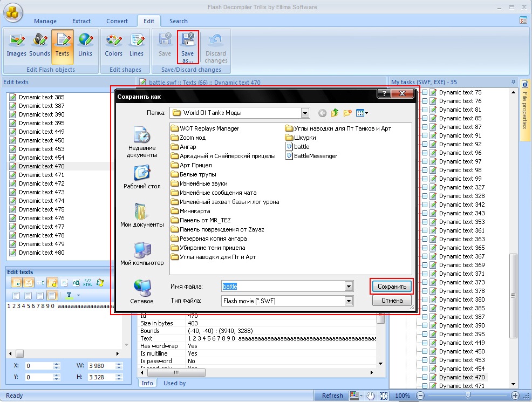Check the Dynamic text 390 checkbox
Image resolution: width=532 pixels, height=402 pixels.
[x=425, y=325]
